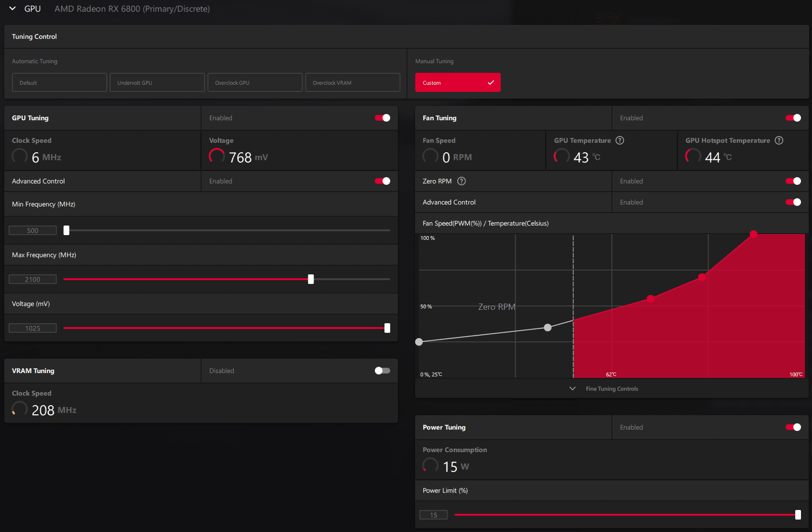Click the Min Frequency value field
This screenshot has height=532, width=812.
[33, 230]
